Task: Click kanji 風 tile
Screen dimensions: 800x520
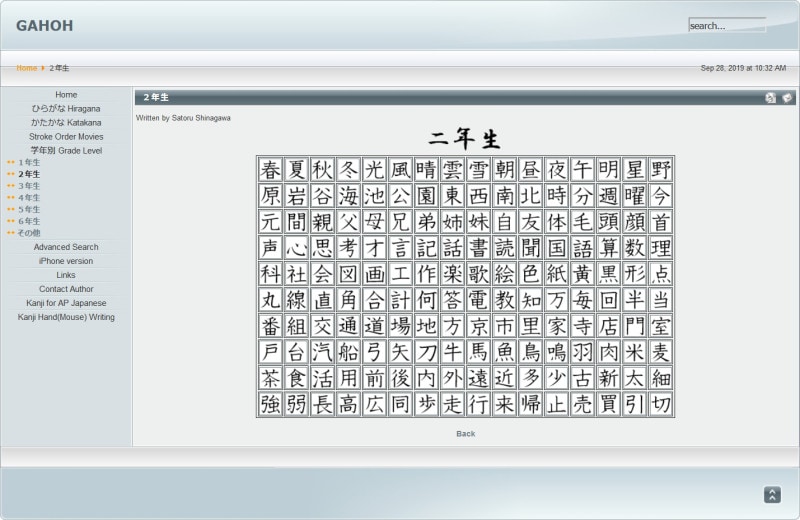Action: click(401, 170)
